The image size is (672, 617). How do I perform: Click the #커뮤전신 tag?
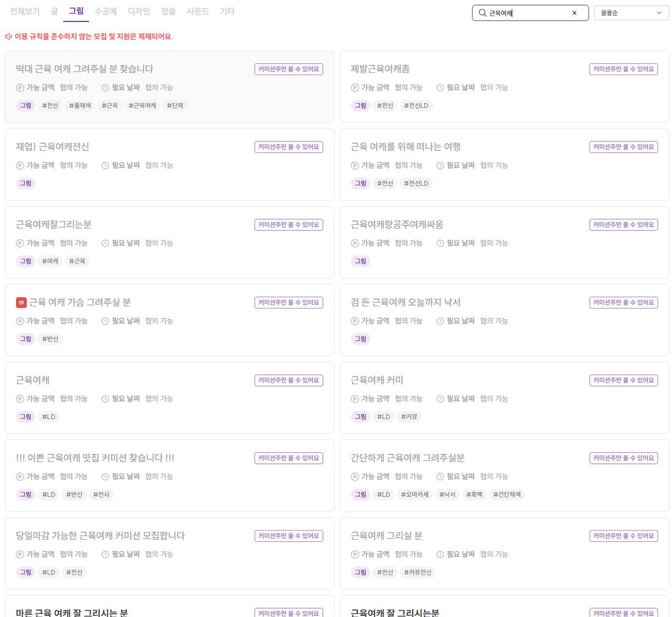(418, 573)
